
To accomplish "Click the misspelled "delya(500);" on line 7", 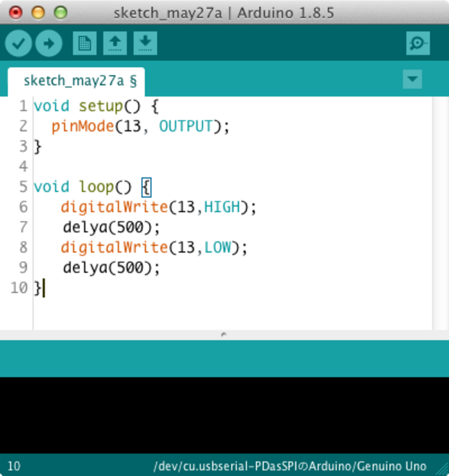I will (x=111, y=227).
